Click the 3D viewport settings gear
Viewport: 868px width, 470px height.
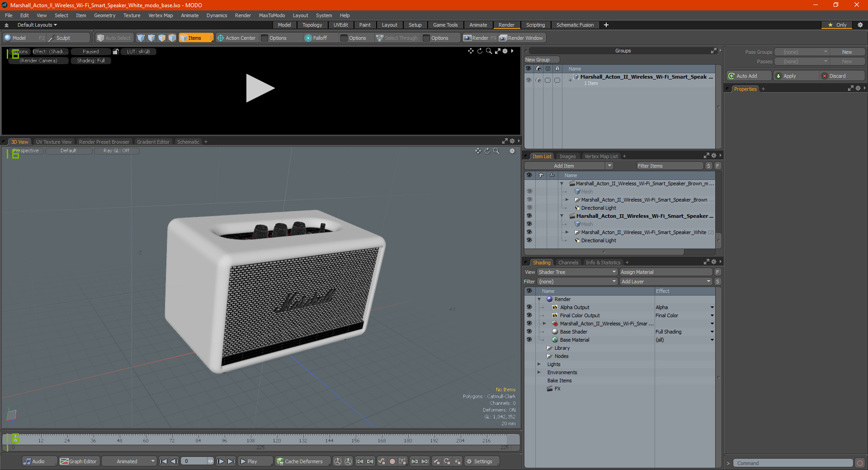(x=512, y=151)
